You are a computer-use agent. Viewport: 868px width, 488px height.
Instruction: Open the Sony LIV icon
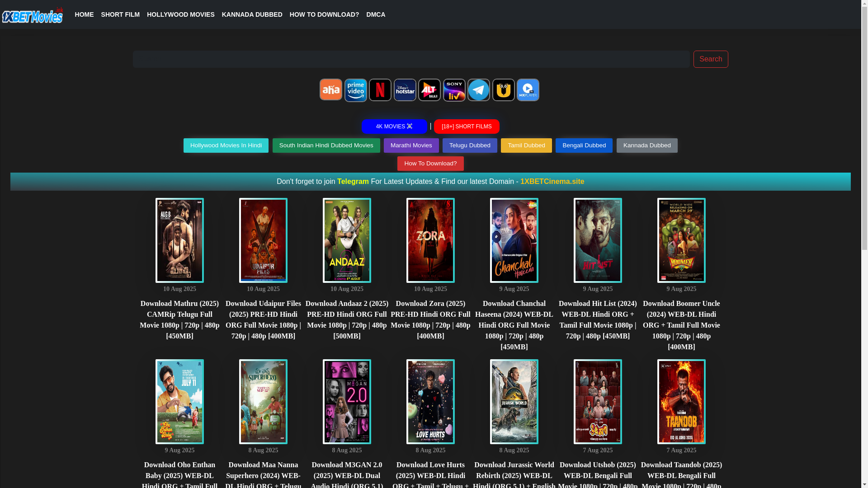click(x=454, y=90)
